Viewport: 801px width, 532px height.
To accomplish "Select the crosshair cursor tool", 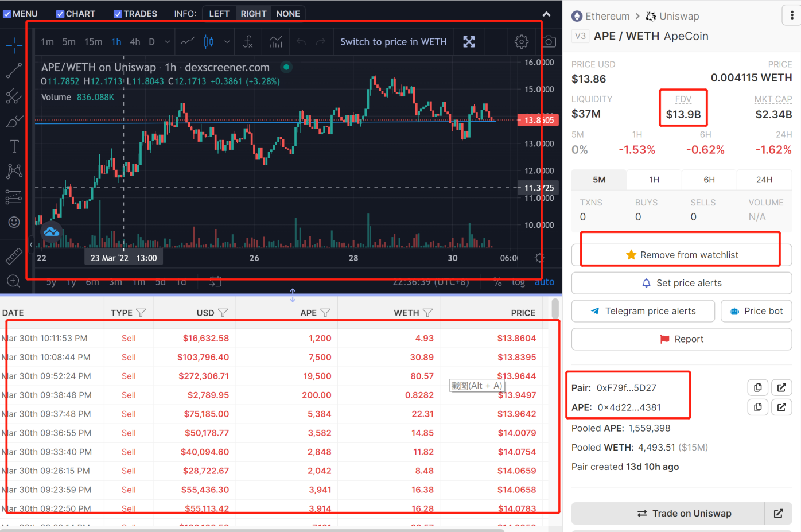I will tap(14, 45).
